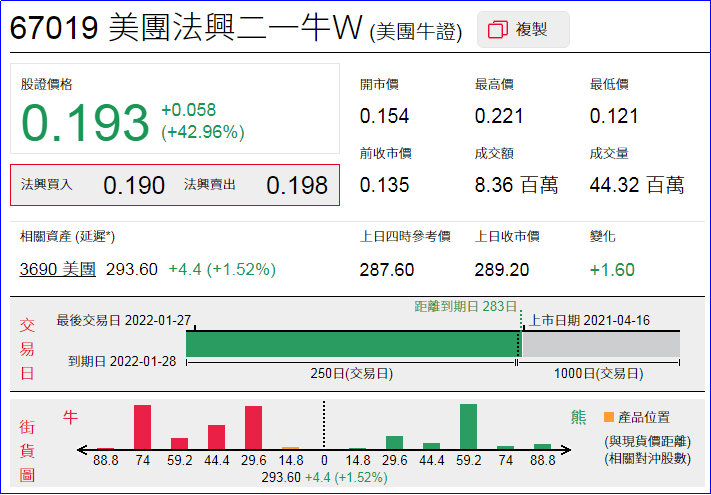
Task: Click the 法興賣出 ask price 0.198
Action: [297, 185]
